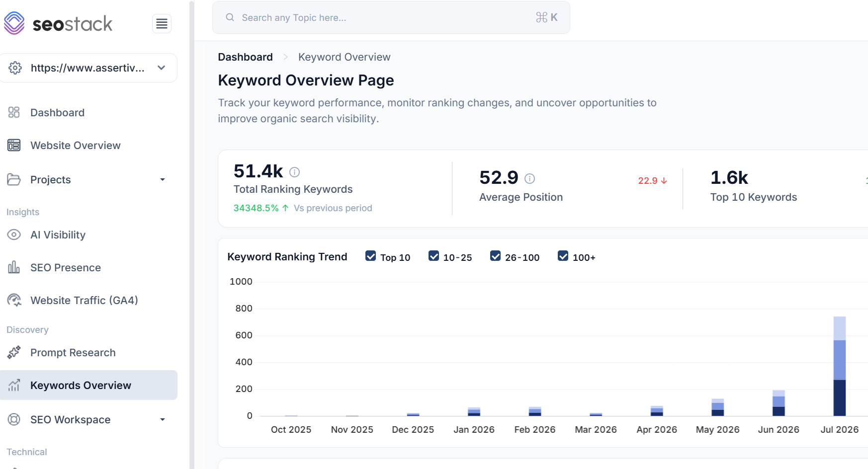Click the Projects folder icon
Viewport: 868px width, 469px height.
[14, 179]
